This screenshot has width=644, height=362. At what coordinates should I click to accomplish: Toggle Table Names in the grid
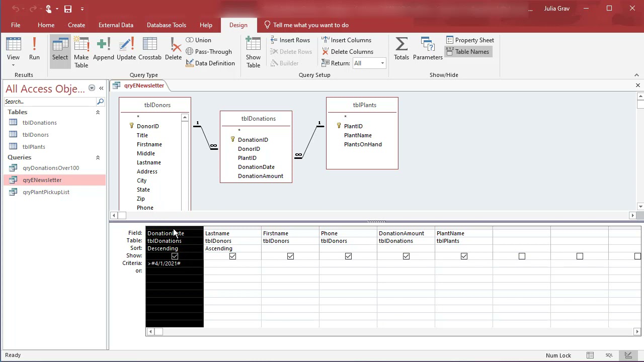pos(467,52)
